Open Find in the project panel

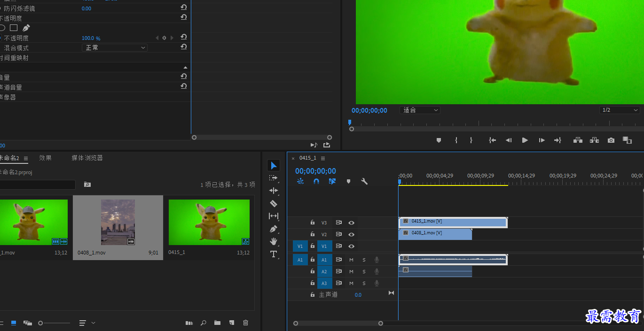[204, 323]
